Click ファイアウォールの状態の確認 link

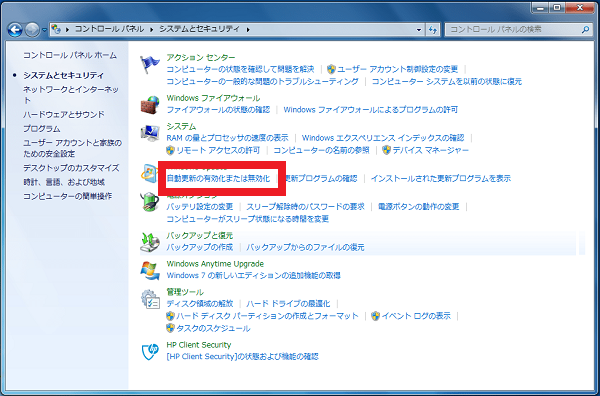click(x=218, y=110)
